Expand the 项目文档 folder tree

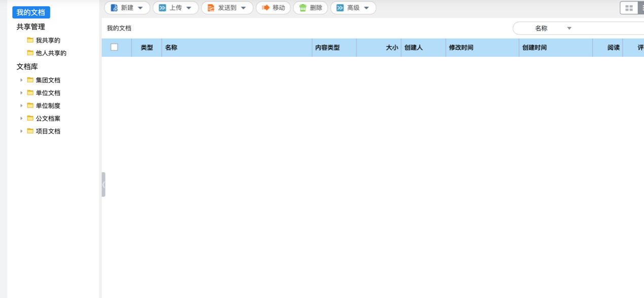coord(20,131)
